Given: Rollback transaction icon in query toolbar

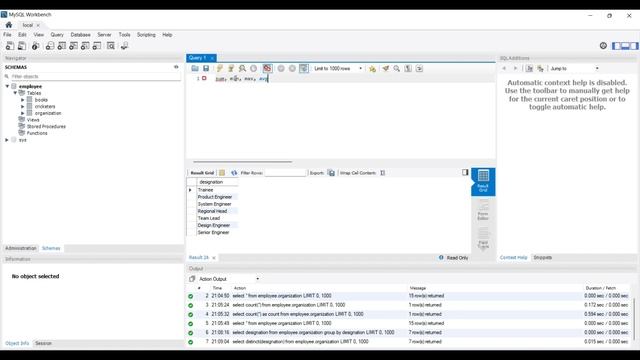Looking at the screenshot, I should pos(292,69).
